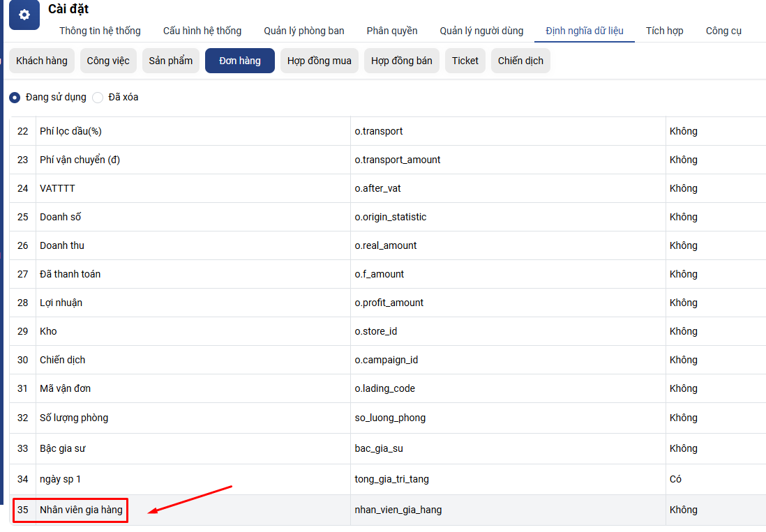The height and width of the screenshot is (532, 766).
Task: Open the Công cụ tab
Action: click(x=723, y=31)
